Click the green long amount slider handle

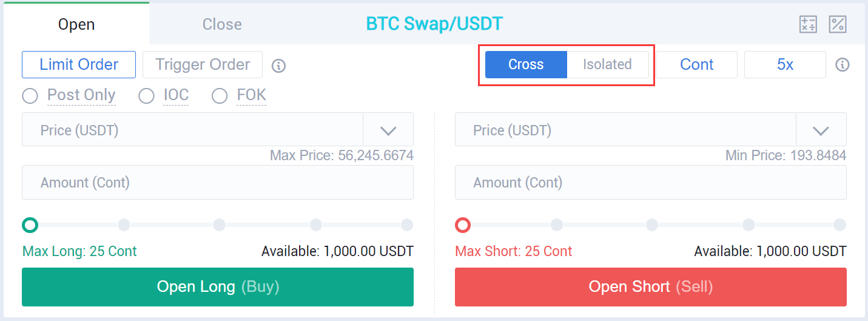(x=30, y=225)
